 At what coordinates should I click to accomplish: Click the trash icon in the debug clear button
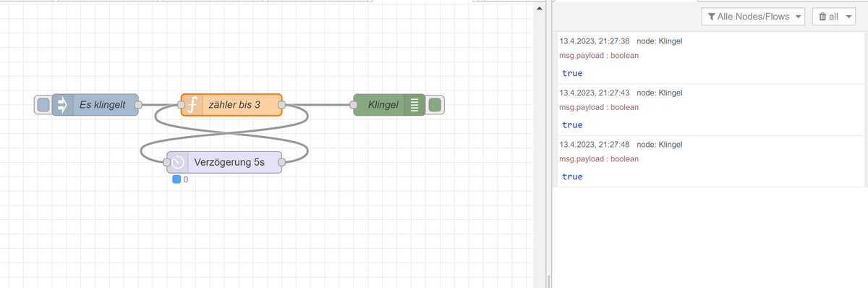822,17
